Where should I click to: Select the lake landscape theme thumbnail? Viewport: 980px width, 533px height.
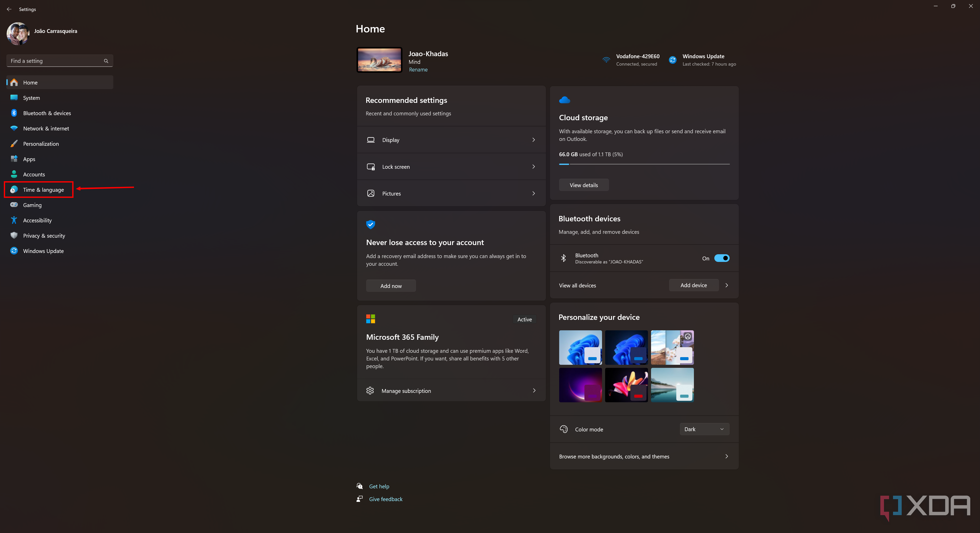[x=672, y=385]
